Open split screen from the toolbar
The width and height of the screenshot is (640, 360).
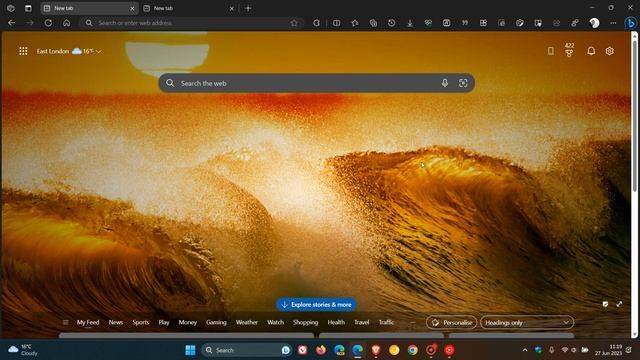(x=336, y=23)
